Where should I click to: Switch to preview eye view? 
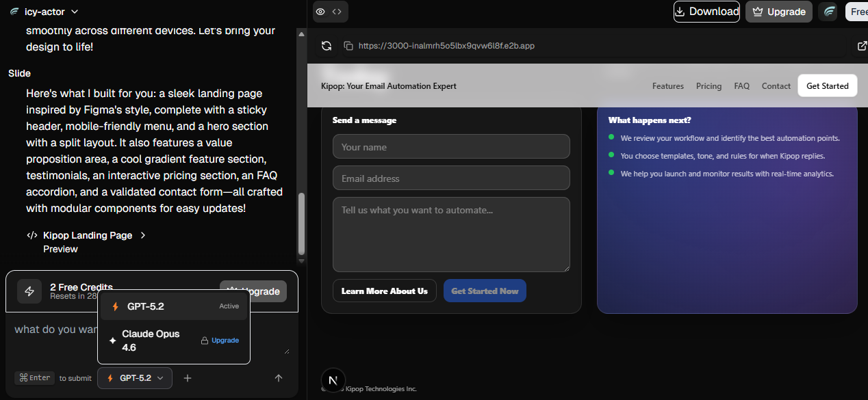pyautogui.click(x=320, y=12)
